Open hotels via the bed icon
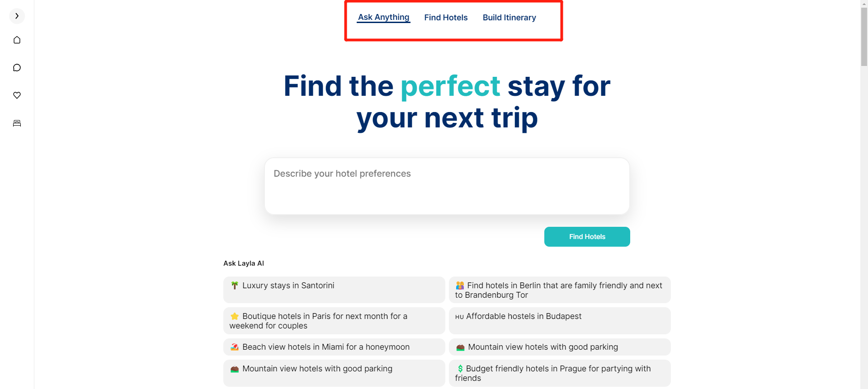Viewport: 868px width, 389px height. 17,123
